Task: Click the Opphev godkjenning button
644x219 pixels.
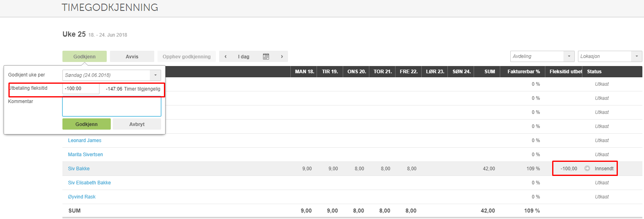Action: coord(186,56)
